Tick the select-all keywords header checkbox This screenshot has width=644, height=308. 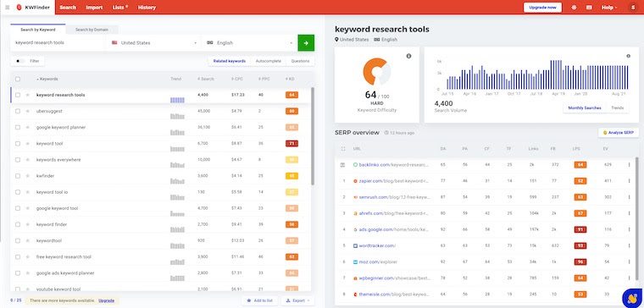point(18,79)
